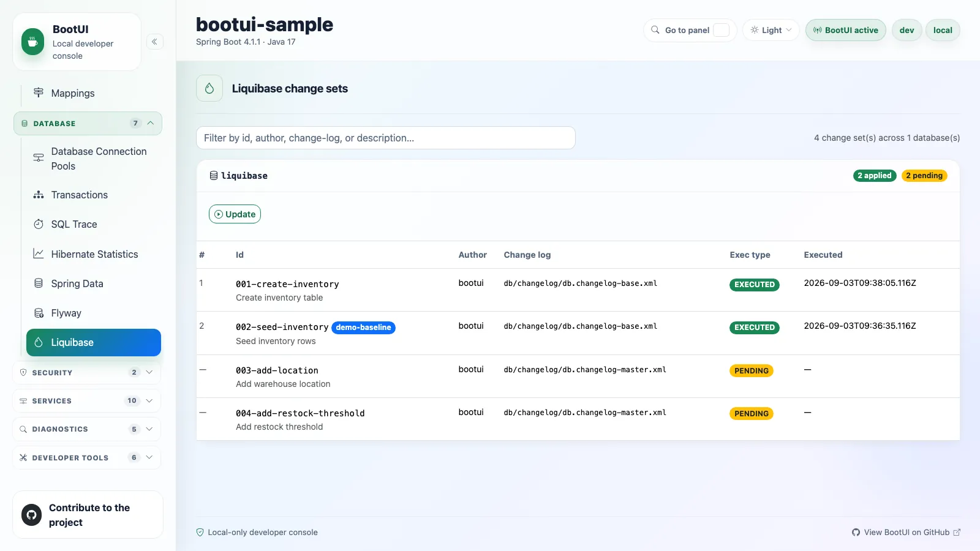Click the external link icon in footer
This screenshot has height=551, width=980.
click(x=957, y=533)
